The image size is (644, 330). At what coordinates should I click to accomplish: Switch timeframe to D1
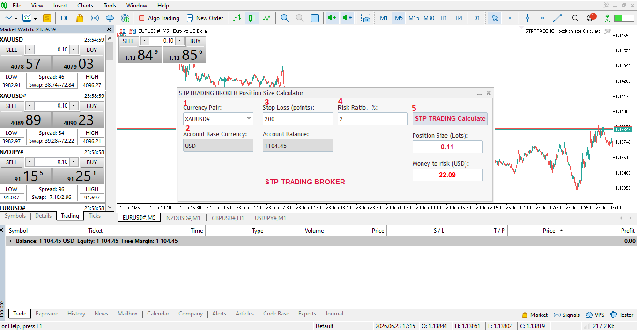(x=476, y=18)
